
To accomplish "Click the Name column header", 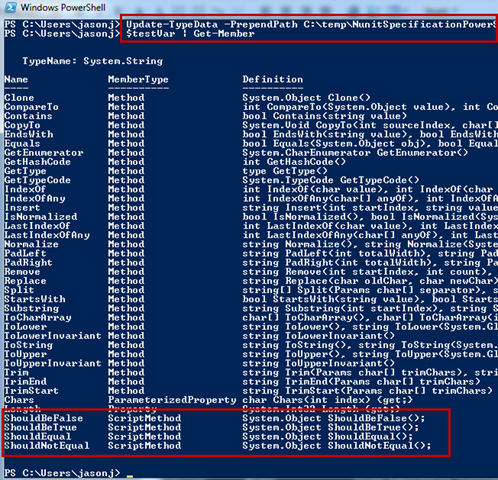I will click(x=16, y=79).
